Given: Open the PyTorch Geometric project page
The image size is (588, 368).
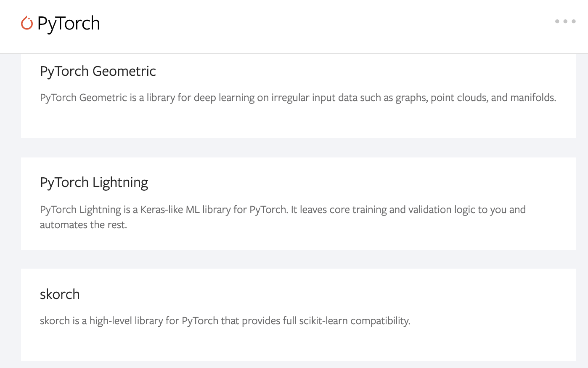Looking at the screenshot, I should [98, 71].
